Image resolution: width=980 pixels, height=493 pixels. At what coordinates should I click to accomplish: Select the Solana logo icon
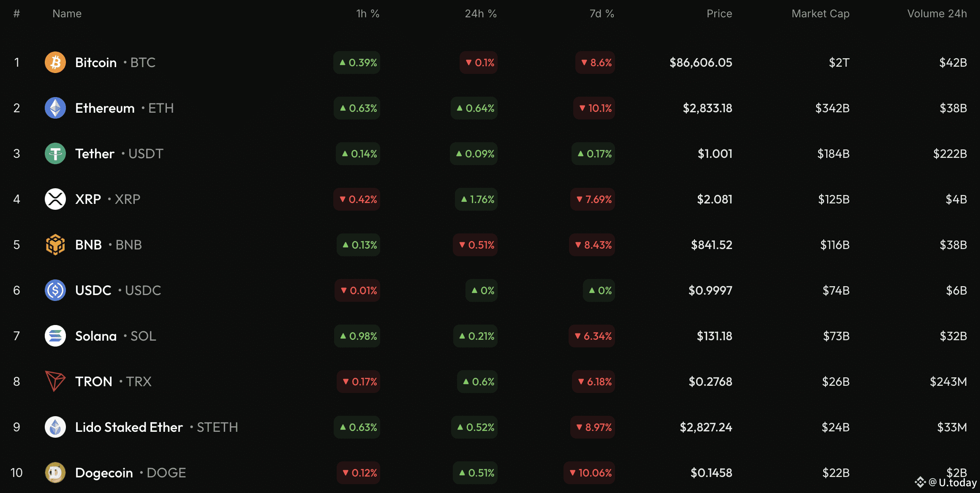click(55, 336)
